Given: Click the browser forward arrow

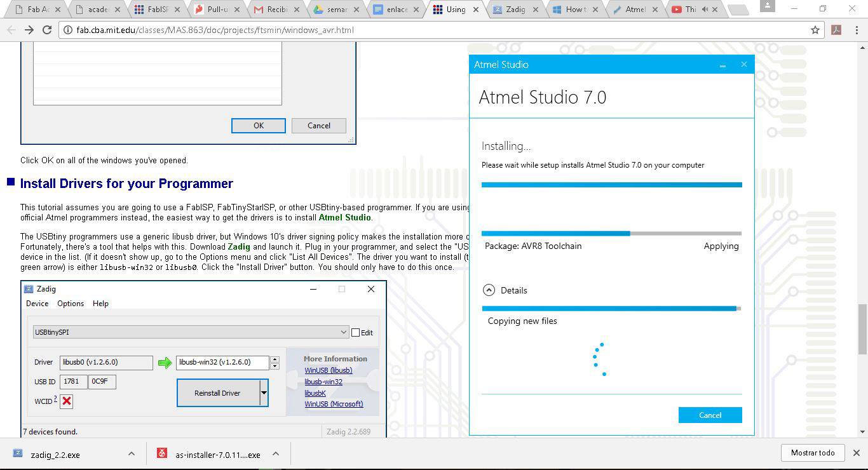Looking at the screenshot, I should (29, 30).
